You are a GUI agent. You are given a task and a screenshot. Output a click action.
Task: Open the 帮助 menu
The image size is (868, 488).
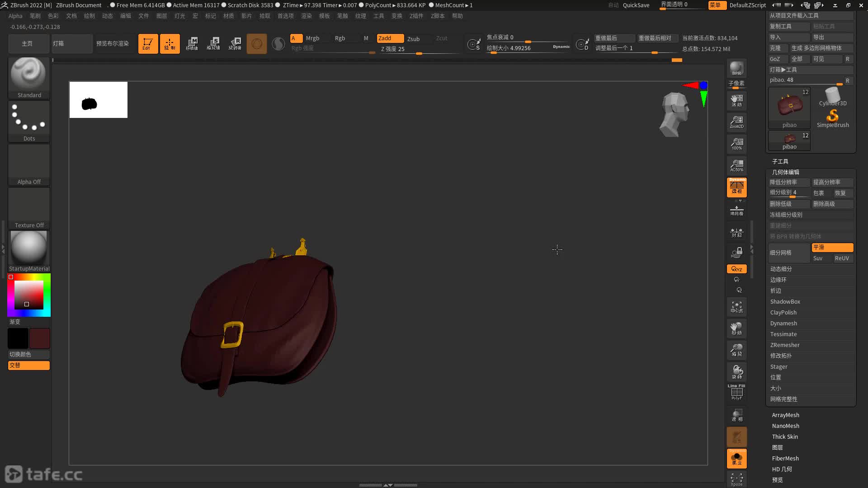point(458,16)
